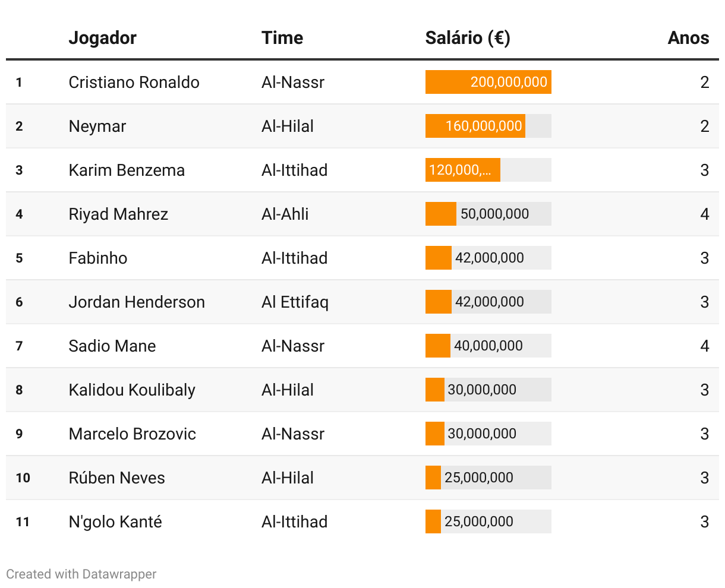Select N'golo Kanté player name

[115, 521]
